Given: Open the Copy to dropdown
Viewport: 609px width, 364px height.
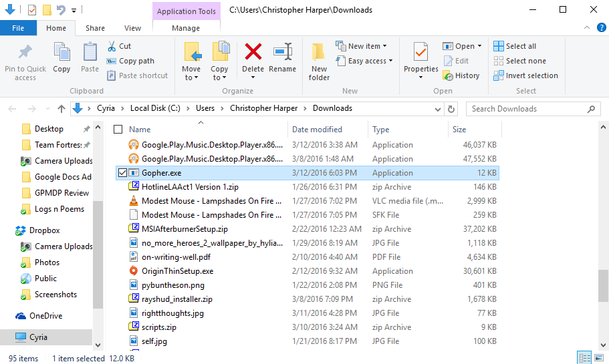Looking at the screenshot, I should (219, 73).
